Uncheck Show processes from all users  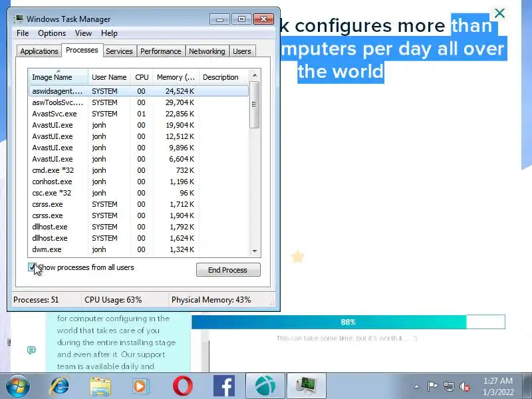tap(32, 267)
